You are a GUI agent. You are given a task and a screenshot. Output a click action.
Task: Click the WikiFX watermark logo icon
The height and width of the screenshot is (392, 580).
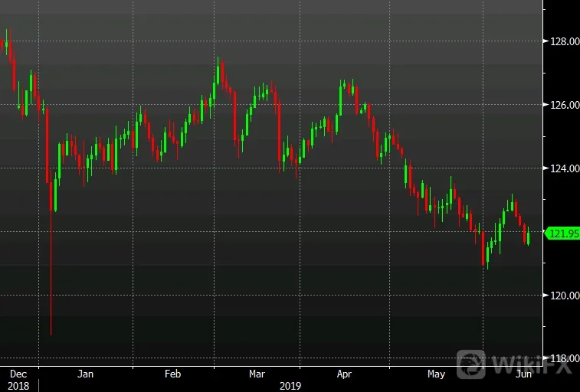pos(470,364)
